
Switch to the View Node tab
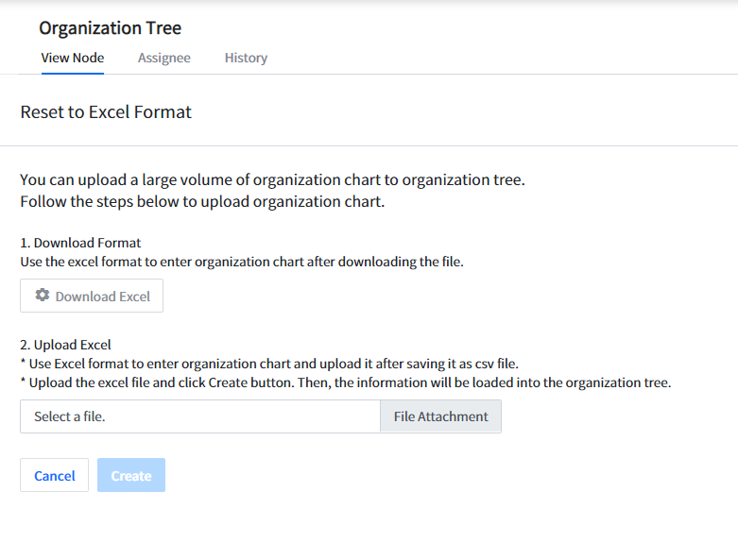point(73,58)
